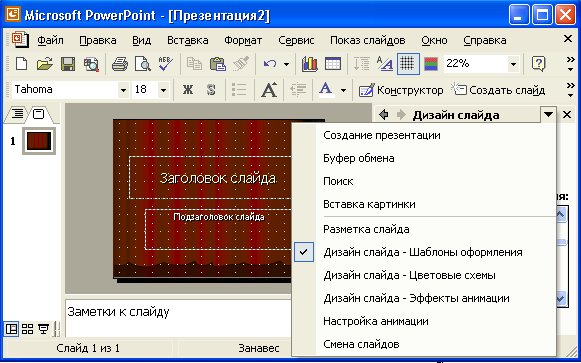
Task: Open the Сервис menu
Action: point(296,40)
